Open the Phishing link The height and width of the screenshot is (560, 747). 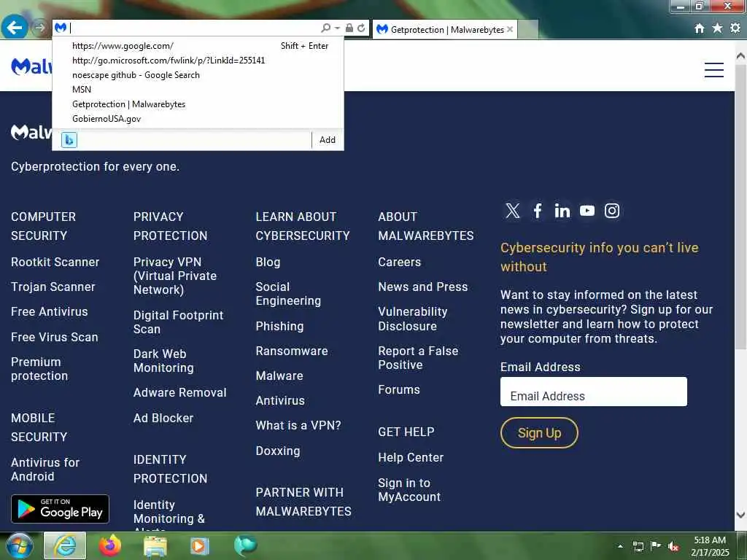point(279,327)
